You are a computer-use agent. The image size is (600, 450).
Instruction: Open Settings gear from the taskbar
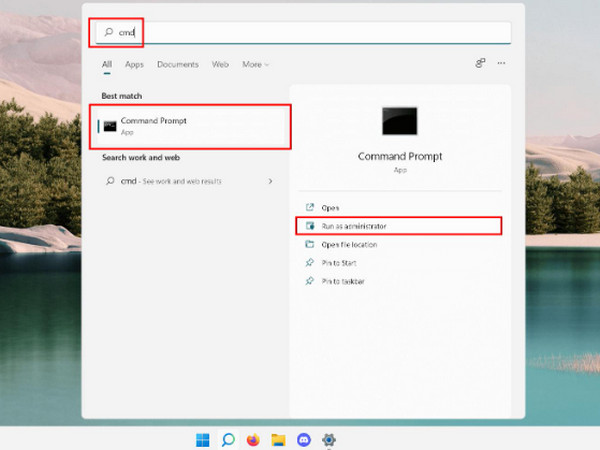tap(329, 440)
